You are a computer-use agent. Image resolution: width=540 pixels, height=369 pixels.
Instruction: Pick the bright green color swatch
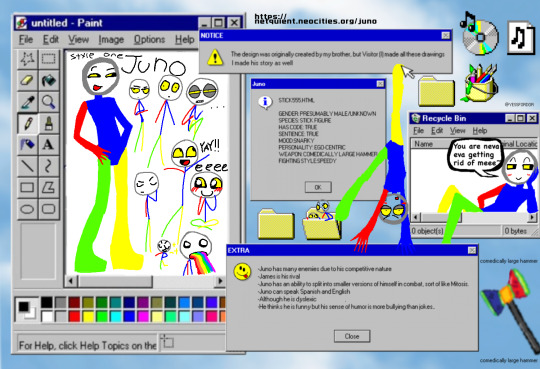[x=102, y=316]
